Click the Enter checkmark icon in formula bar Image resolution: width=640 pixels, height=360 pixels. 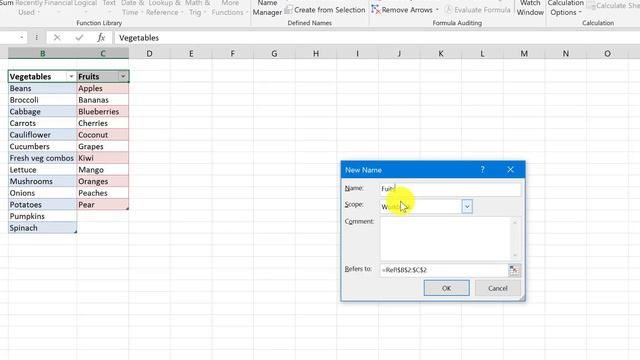(79, 38)
